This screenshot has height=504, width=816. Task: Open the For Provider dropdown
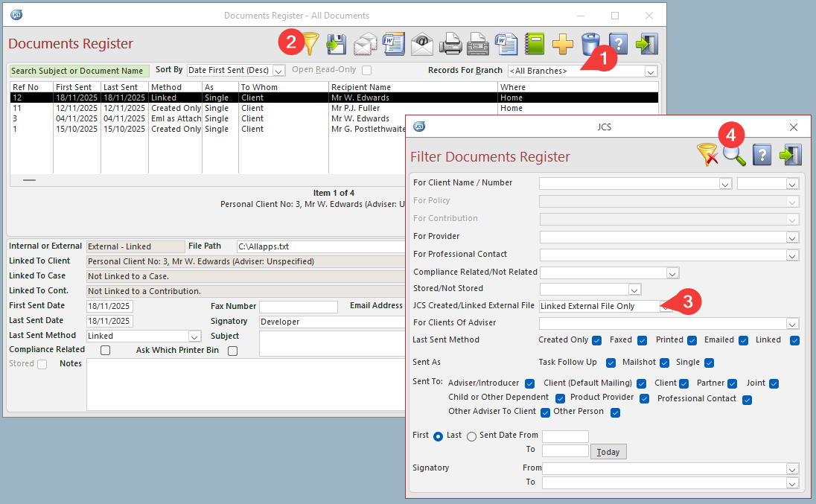[x=791, y=237]
